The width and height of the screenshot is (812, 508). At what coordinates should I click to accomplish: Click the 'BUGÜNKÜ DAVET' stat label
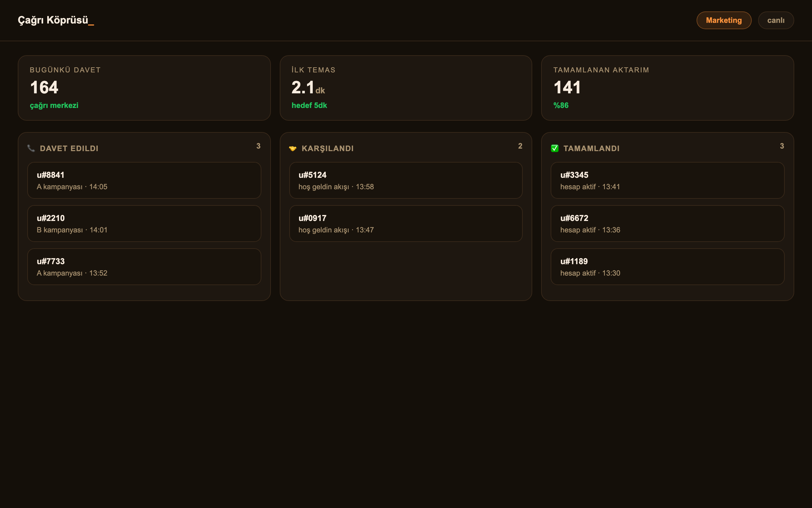click(65, 70)
